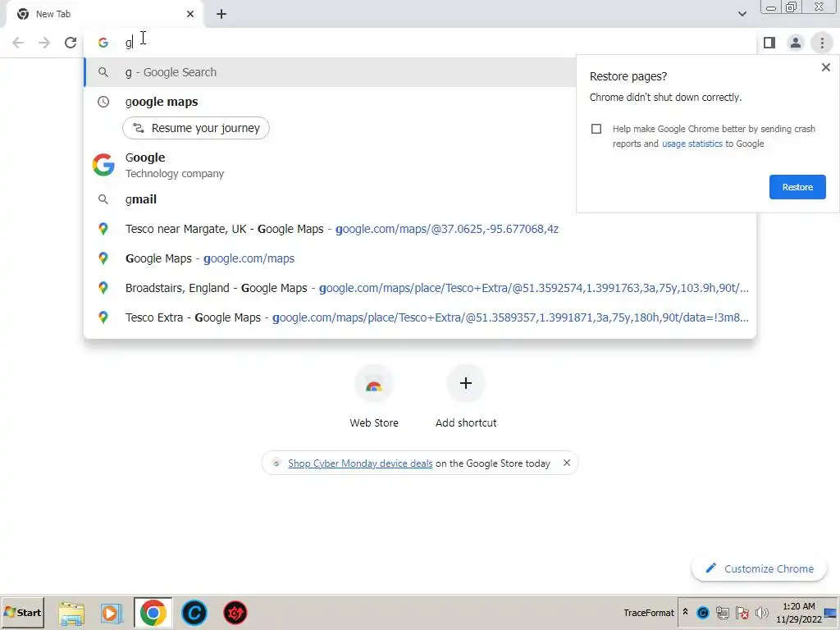Viewport: 840px width, 630px height.
Task: Choose the 'gmail' search suggestion
Action: pos(331,199)
